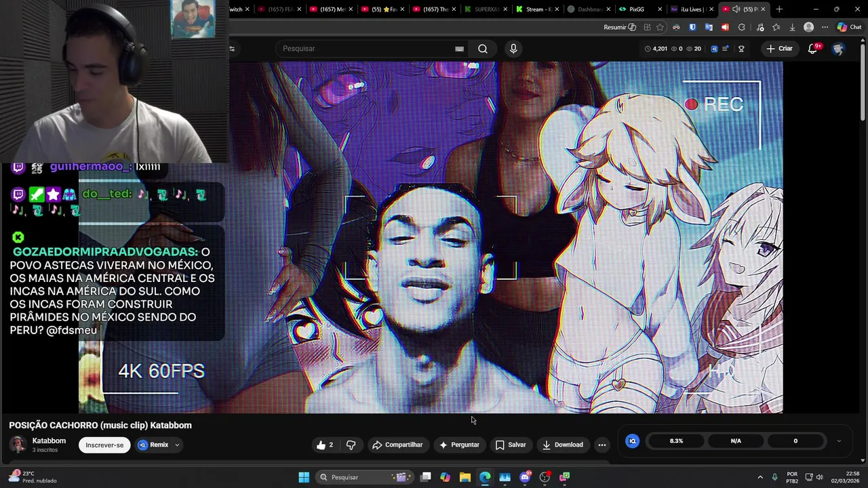Activate voice search microphone icon
Image resolution: width=868 pixels, height=488 pixels.
tap(513, 49)
